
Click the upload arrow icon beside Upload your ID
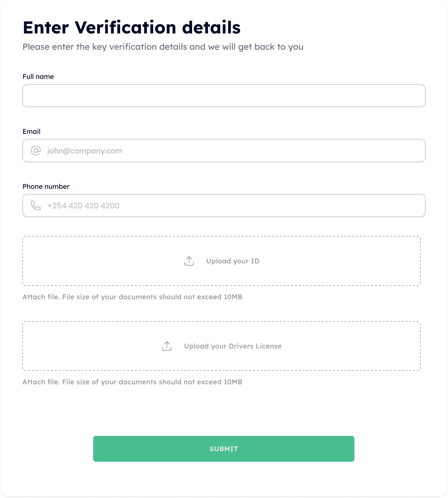point(189,261)
